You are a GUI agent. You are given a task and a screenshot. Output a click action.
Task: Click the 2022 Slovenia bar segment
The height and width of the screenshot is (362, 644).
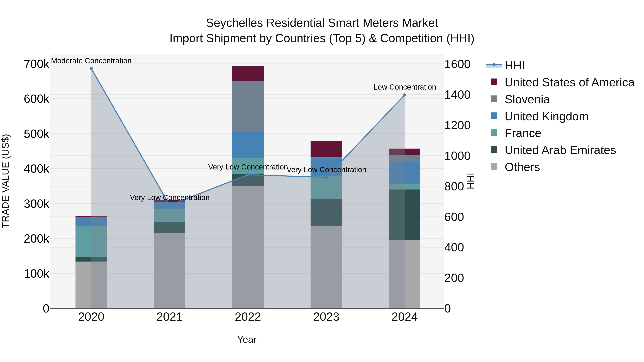coord(248,106)
